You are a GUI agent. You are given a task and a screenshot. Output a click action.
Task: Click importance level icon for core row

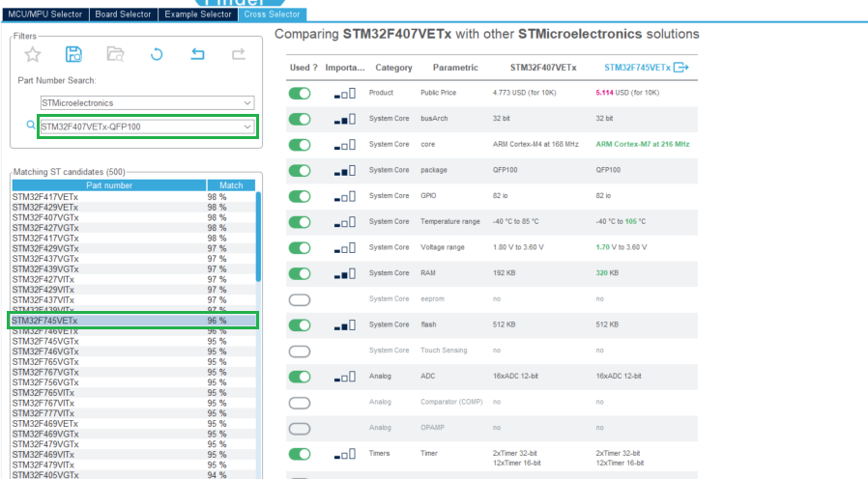point(345,145)
